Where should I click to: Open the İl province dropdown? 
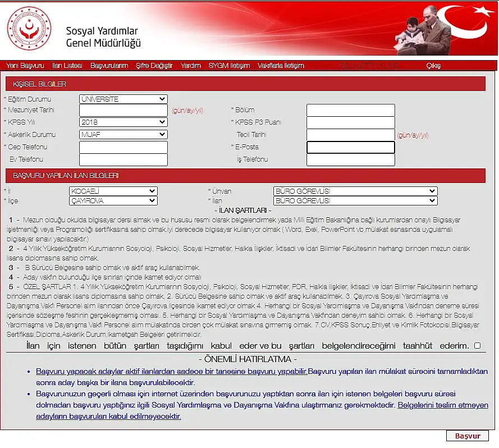pos(113,191)
